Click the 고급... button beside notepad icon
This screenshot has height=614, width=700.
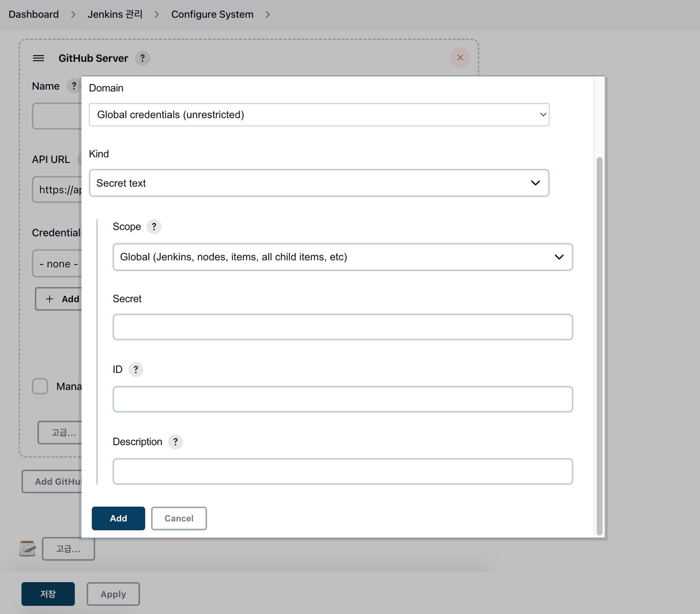click(68, 549)
